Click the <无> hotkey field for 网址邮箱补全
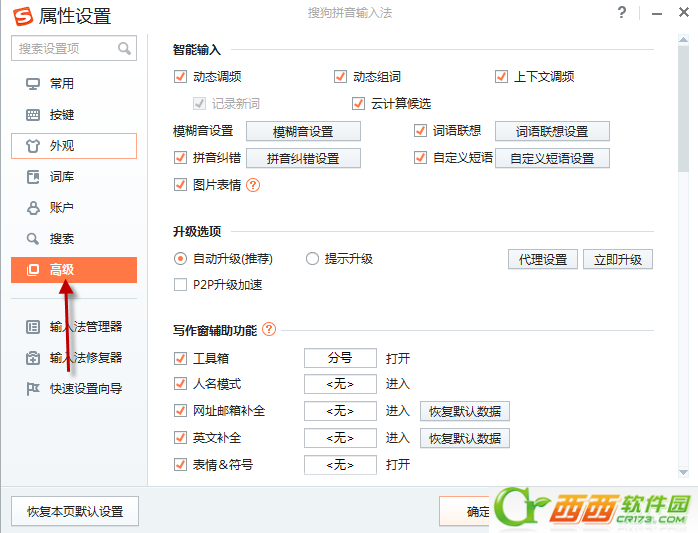 tap(341, 411)
